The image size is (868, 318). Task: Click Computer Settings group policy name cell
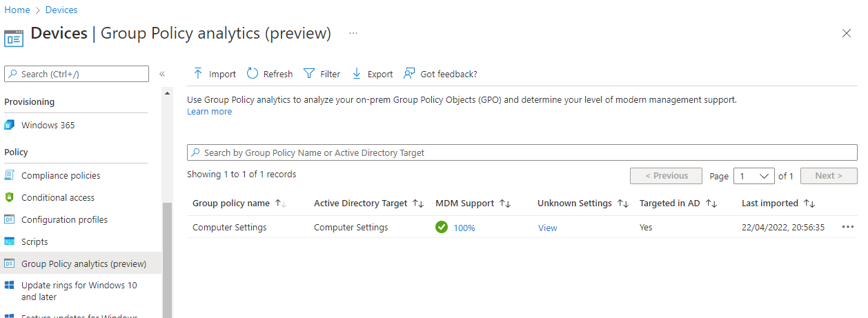230,227
